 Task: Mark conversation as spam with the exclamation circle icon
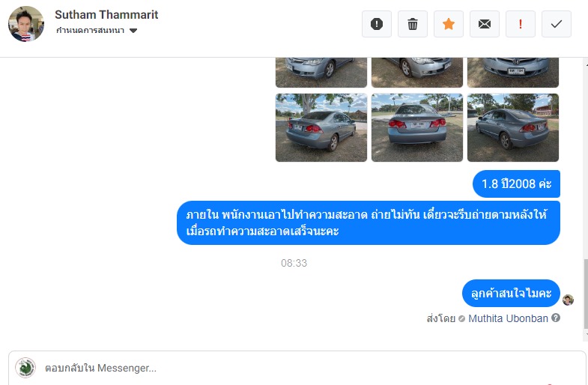click(x=377, y=24)
